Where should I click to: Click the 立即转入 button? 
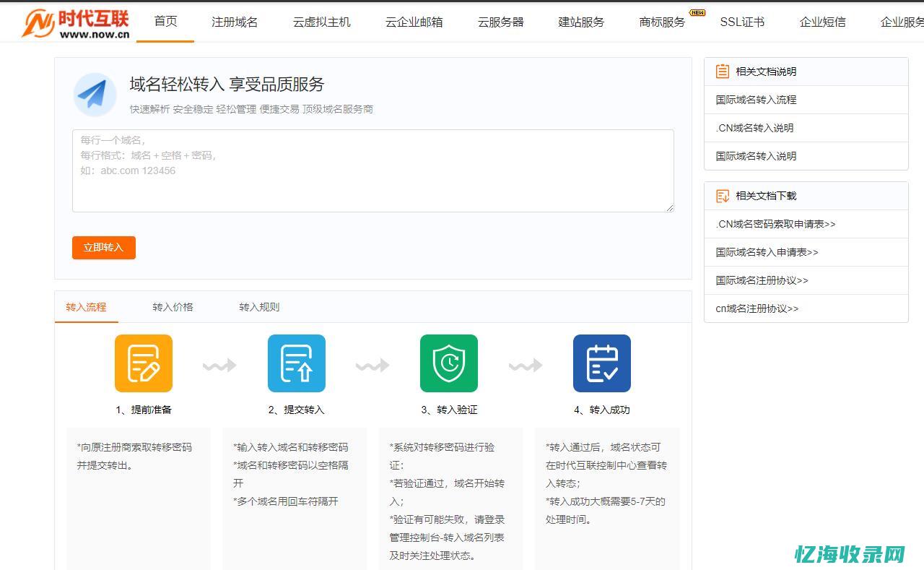tap(103, 247)
